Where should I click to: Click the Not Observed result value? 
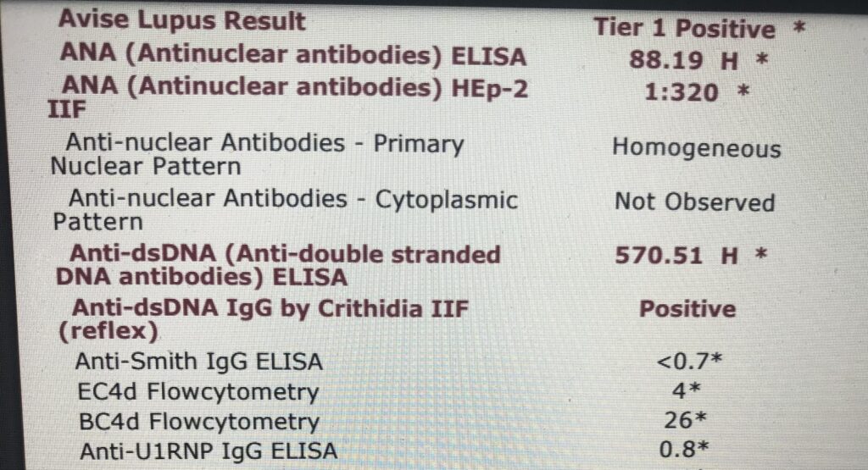point(694,203)
